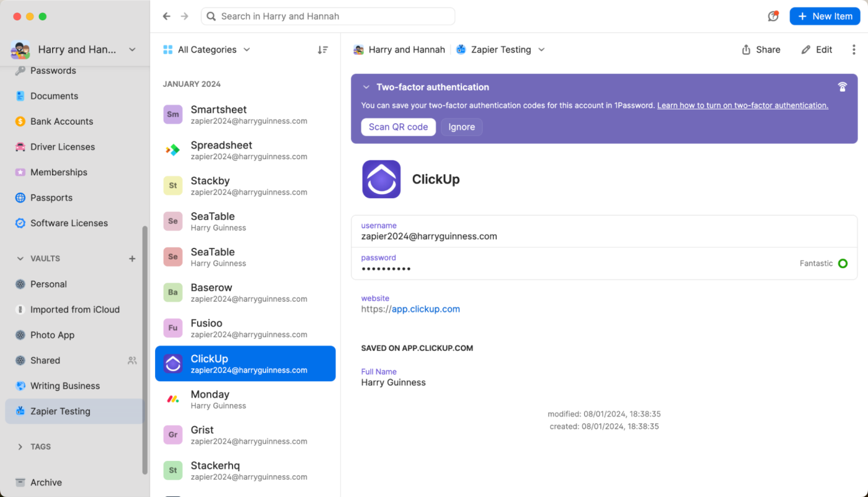Open the three-dot more options menu
The height and width of the screenshot is (497, 868).
[854, 50]
